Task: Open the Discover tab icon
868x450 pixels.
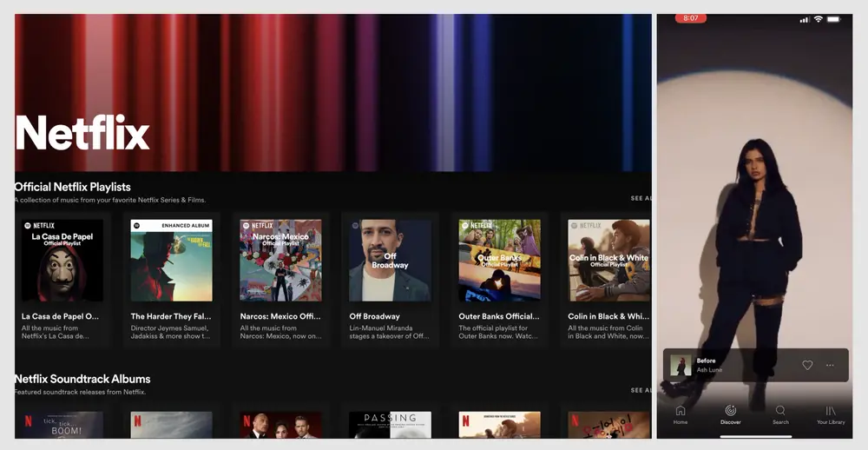Action: click(730, 411)
